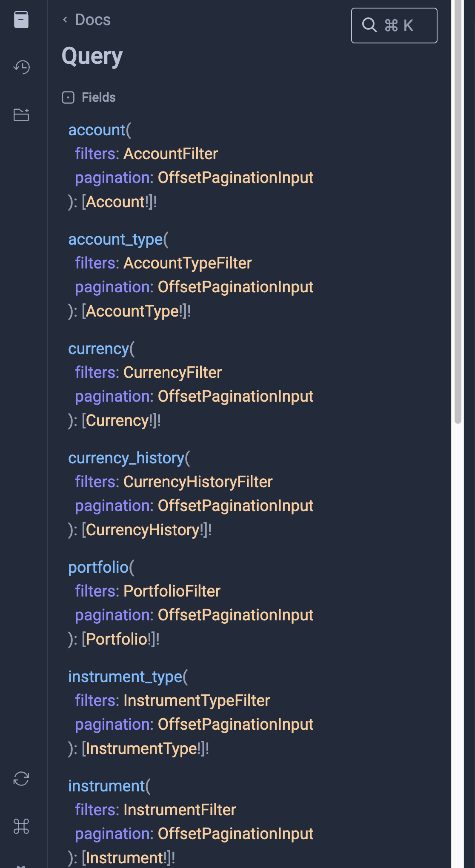This screenshot has width=475, height=868.
Task: Open the keyboard shortcuts dialog
Action: 21,826
